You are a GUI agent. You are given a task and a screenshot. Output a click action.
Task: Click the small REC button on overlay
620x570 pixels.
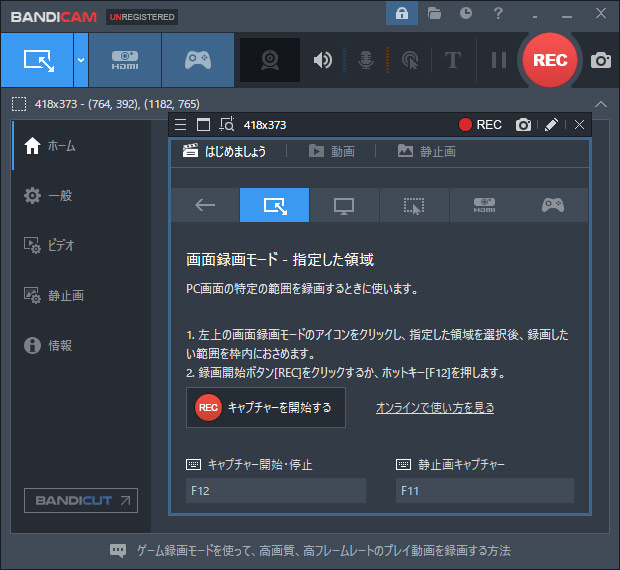pos(480,125)
